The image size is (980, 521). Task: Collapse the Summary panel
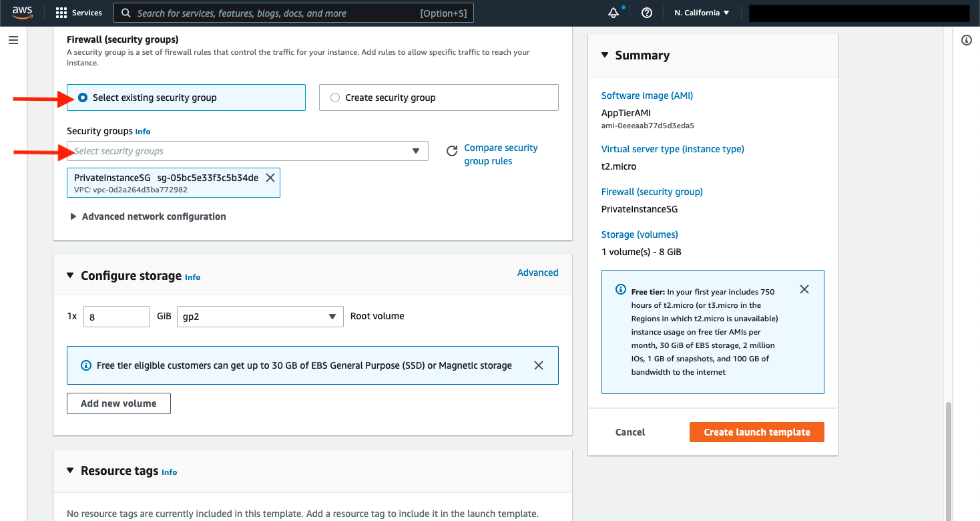[605, 55]
